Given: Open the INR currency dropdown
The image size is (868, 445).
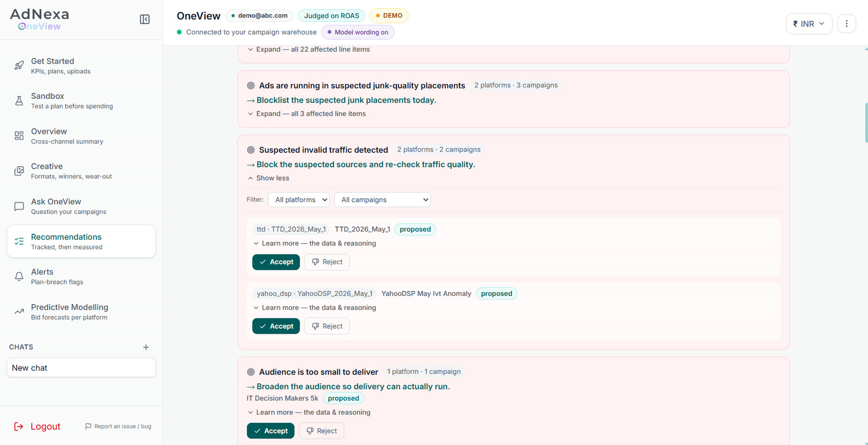Looking at the screenshot, I should [x=809, y=23].
